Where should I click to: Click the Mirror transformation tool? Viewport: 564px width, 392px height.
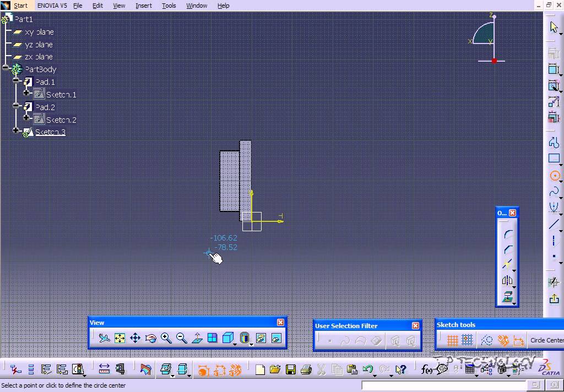coord(507,280)
